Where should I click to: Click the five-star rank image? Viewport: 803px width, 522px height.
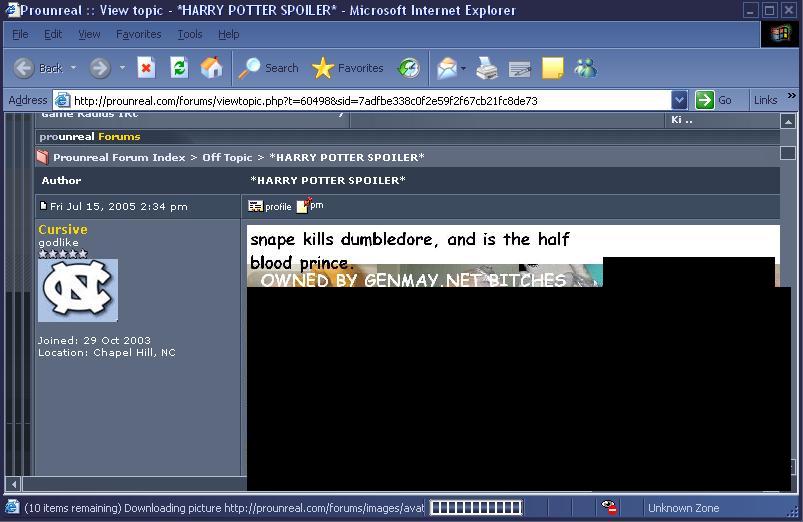click(x=63, y=254)
